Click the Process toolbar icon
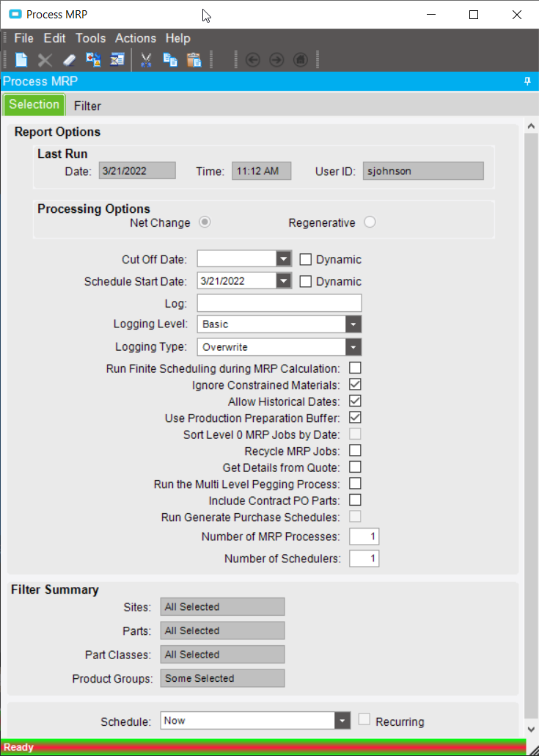The height and width of the screenshot is (756, 539). [93, 59]
